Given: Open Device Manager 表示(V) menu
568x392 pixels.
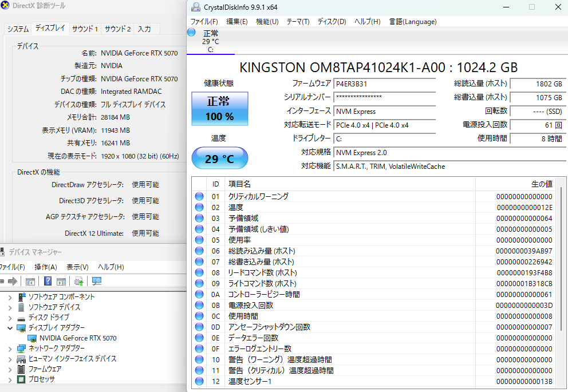Looking at the screenshot, I should click(x=77, y=267).
